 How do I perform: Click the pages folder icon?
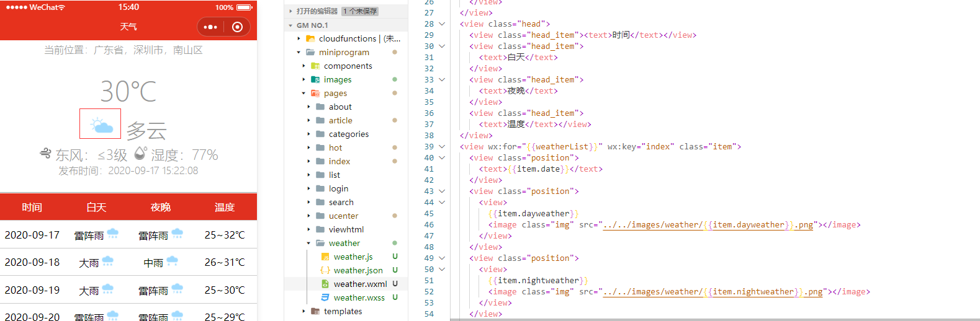315,93
